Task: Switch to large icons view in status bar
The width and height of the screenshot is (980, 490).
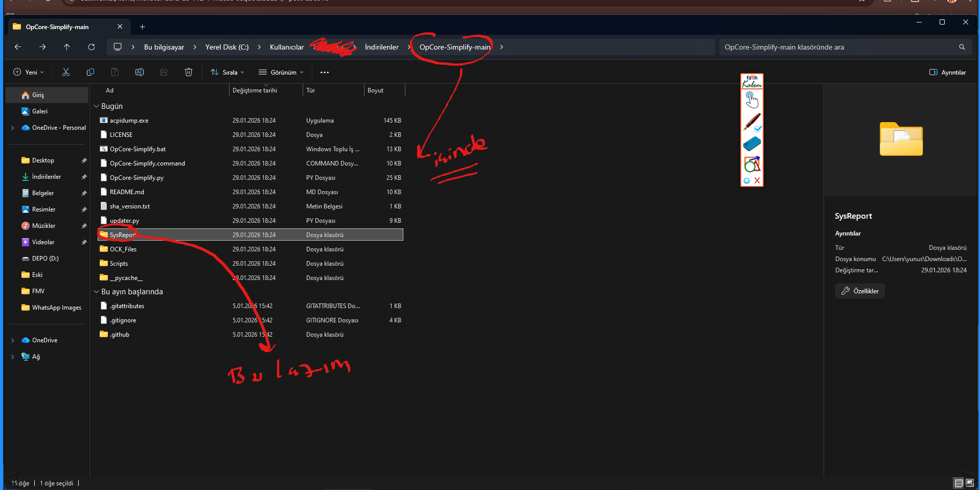Action: (x=970, y=483)
